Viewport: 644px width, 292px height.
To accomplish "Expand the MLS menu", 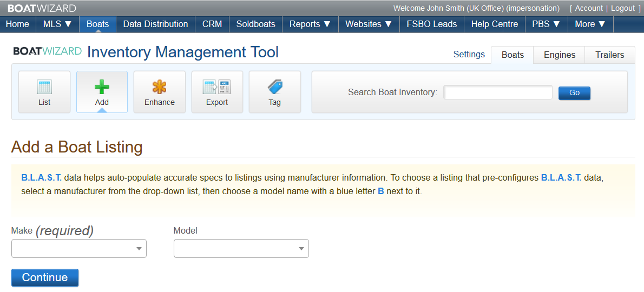I will (x=57, y=24).
